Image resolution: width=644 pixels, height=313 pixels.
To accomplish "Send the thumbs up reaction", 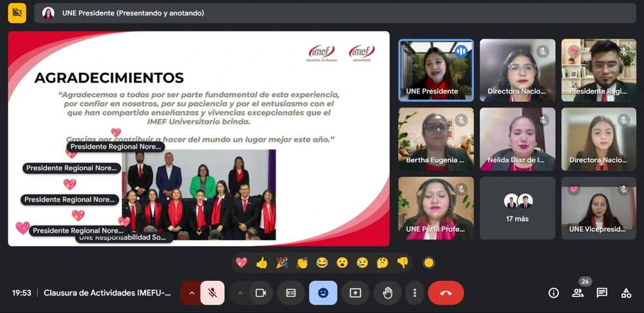I will 261,263.
